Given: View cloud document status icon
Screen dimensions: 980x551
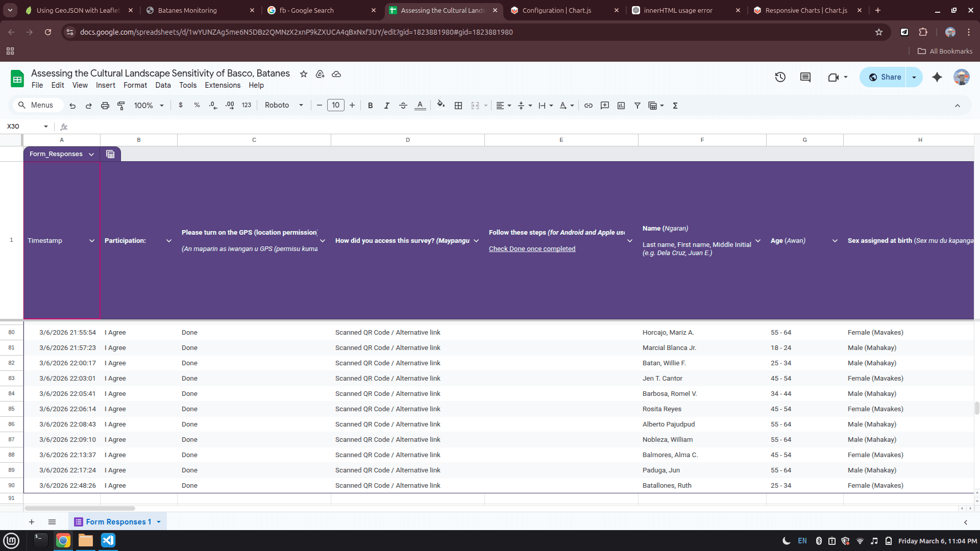Looking at the screenshot, I should [x=336, y=74].
